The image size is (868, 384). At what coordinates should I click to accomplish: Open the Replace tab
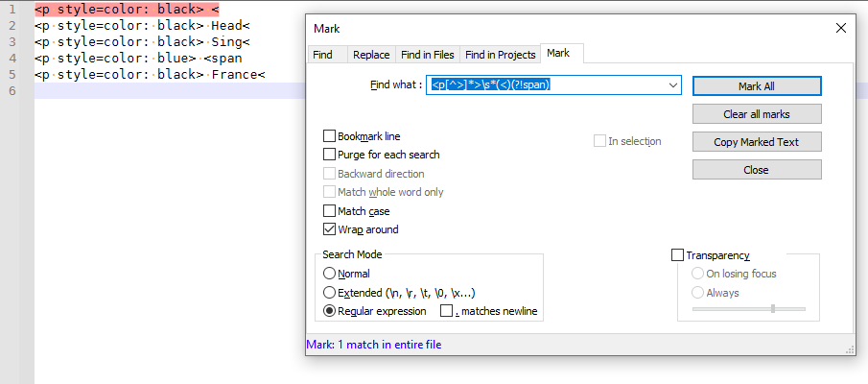pos(370,55)
